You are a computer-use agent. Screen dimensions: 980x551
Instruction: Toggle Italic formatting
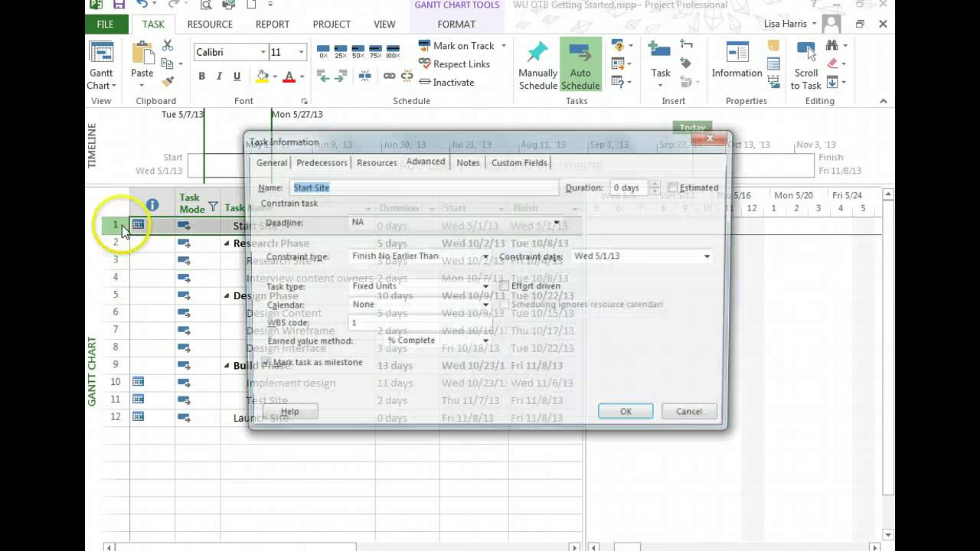tap(219, 76)
